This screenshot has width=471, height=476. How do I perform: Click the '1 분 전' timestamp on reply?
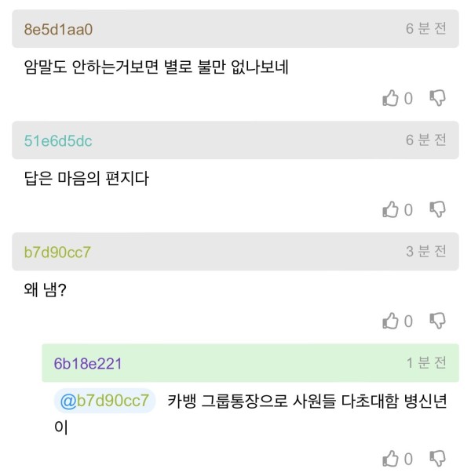point(426,363)
